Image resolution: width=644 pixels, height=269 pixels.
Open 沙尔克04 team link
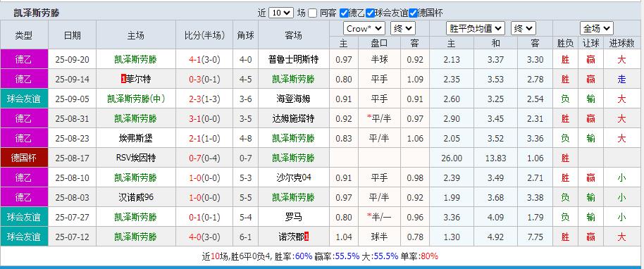click(x=294, y=178)
